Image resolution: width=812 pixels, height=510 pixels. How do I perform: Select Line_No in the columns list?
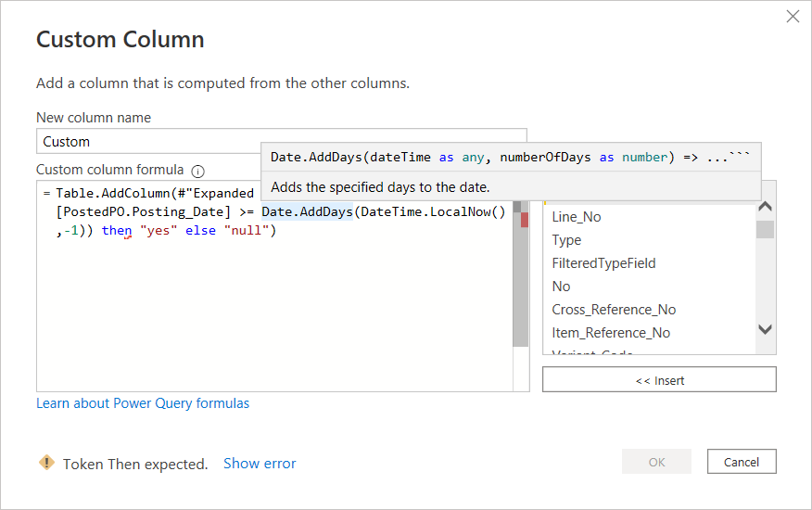tap(577, 217)
